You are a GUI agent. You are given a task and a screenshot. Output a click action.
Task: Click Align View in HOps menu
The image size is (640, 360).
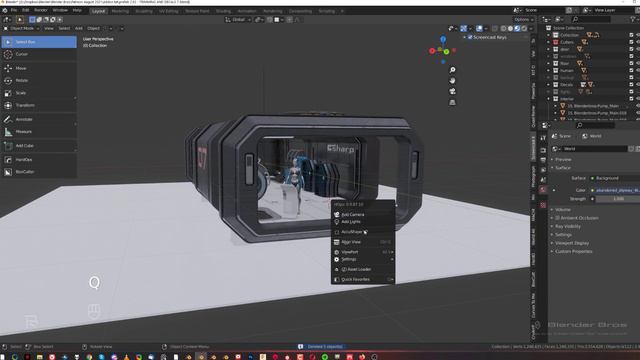[362, 242]
